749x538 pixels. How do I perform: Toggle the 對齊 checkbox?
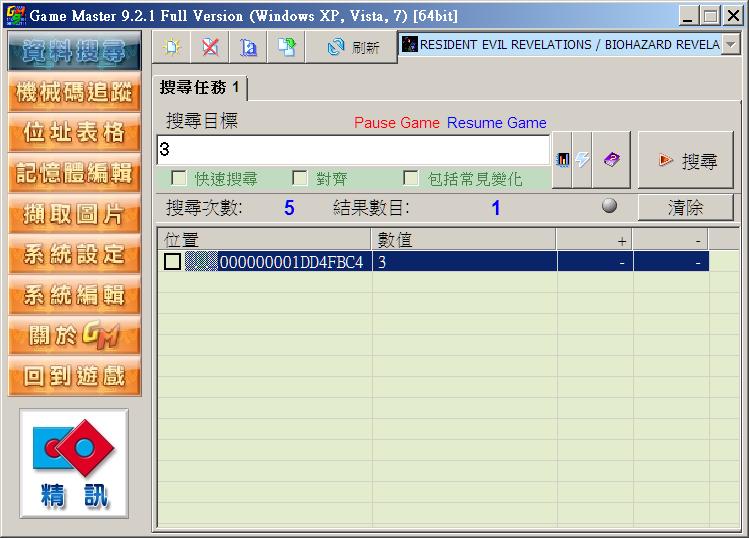point(300,178)
